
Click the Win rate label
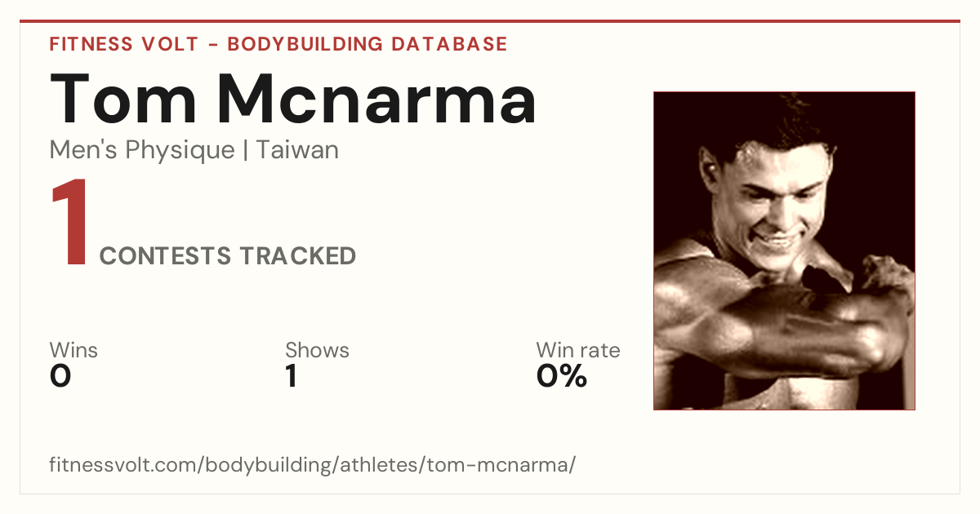point(578,351)
